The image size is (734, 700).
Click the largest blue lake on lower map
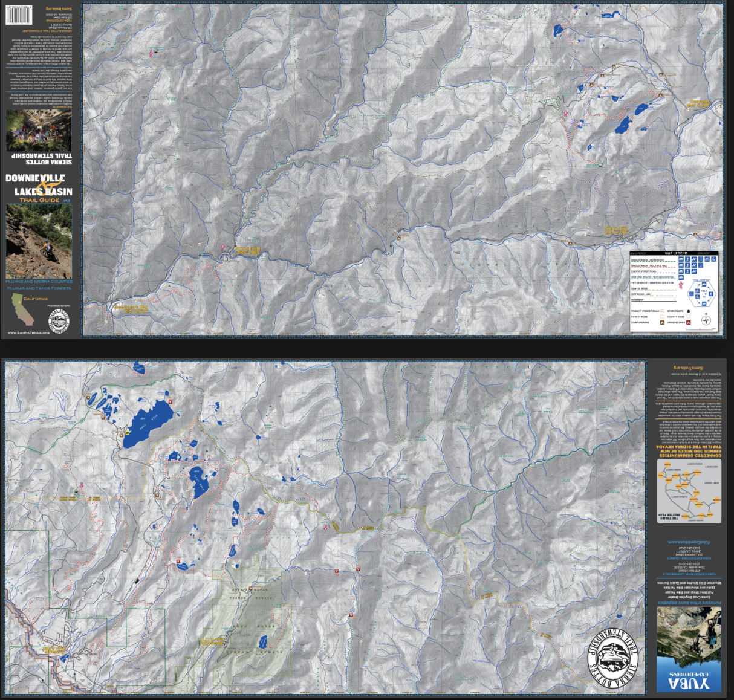[x=148, y=423]
